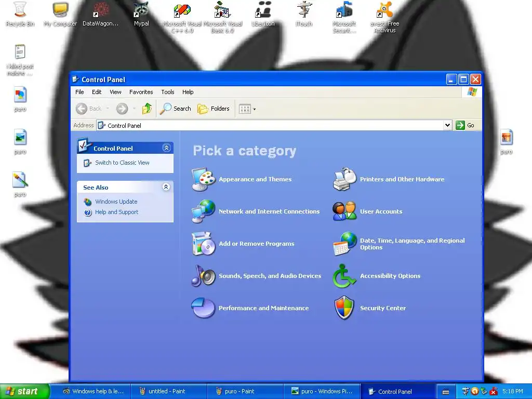Click the Control Panel taskbar button

(x=397, y=391)
